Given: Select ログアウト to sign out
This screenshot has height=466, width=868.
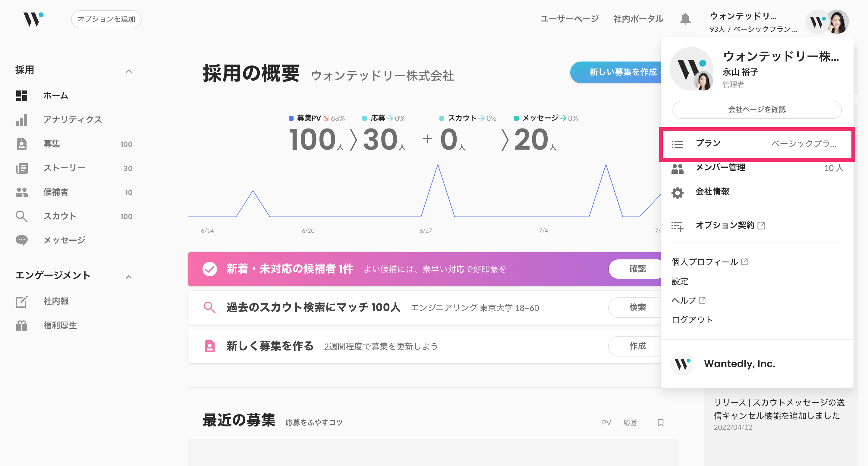Looking at the screenshot, I should click(692, 320).
